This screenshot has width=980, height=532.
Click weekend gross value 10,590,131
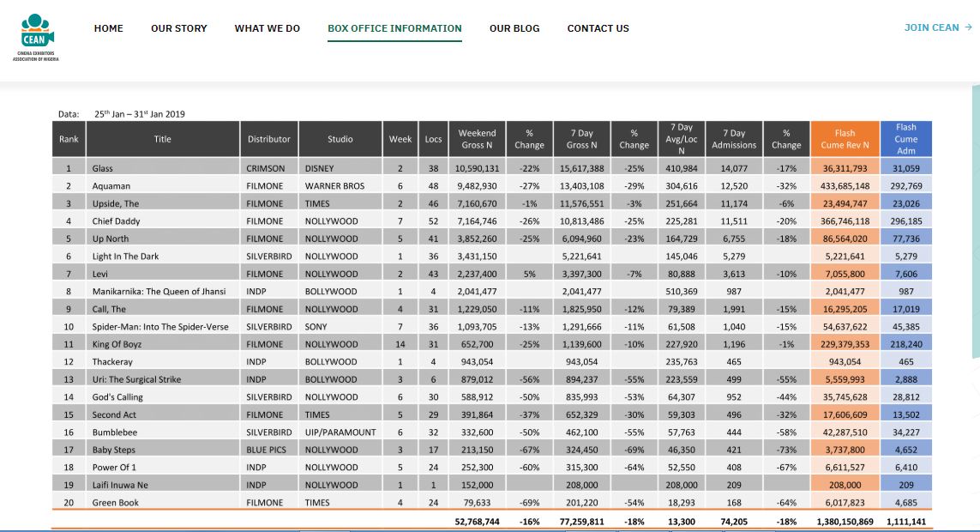pyautogui.click(x=477, y=168)
